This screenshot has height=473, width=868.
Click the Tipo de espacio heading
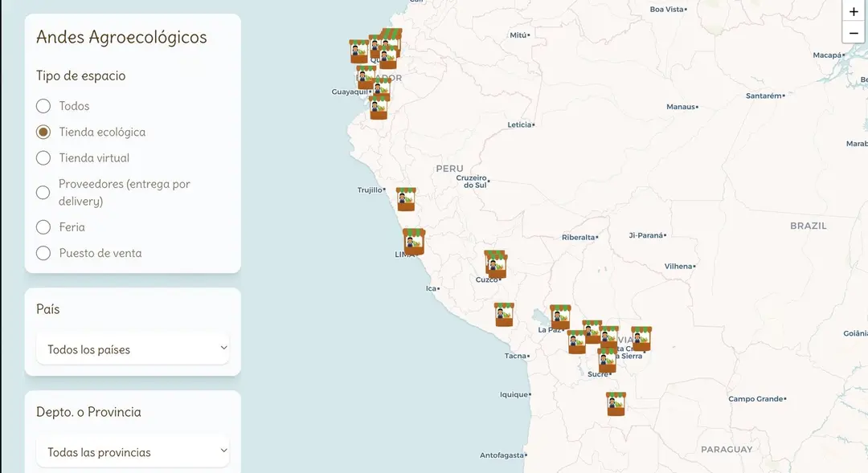click(81, 75)
